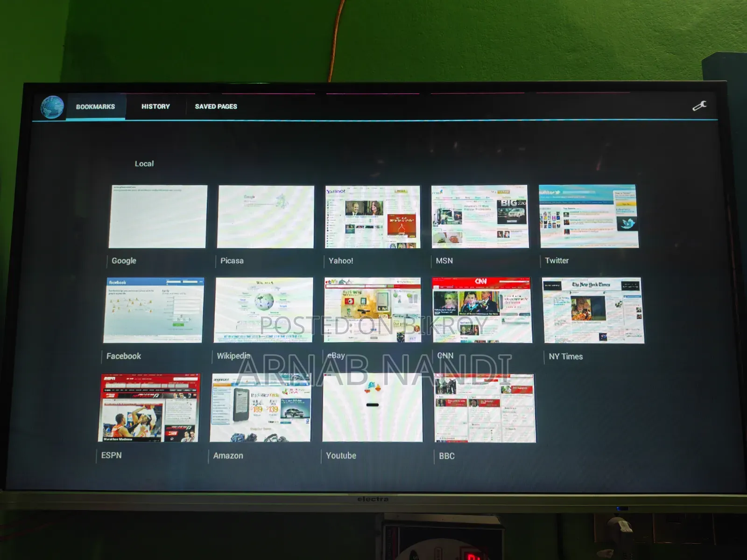This screenshot has height=560, width=747.
Task: Open the Google bookmark thumbnail
Action: [x=158, y=217]
